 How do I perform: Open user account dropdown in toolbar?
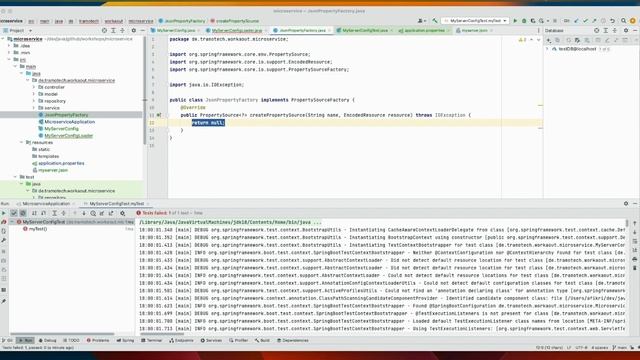tap(422, 21)
